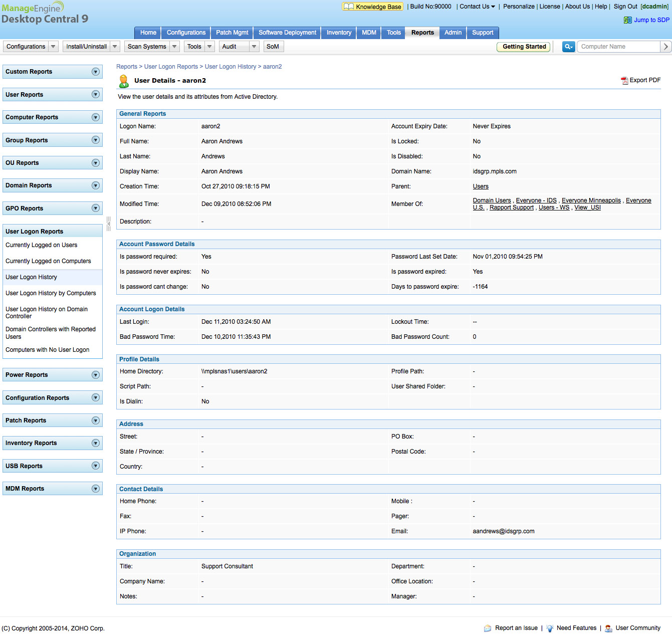Expand the User Reports section
The height and width of the screenshot is (640, 672).
tap(96, 94)
